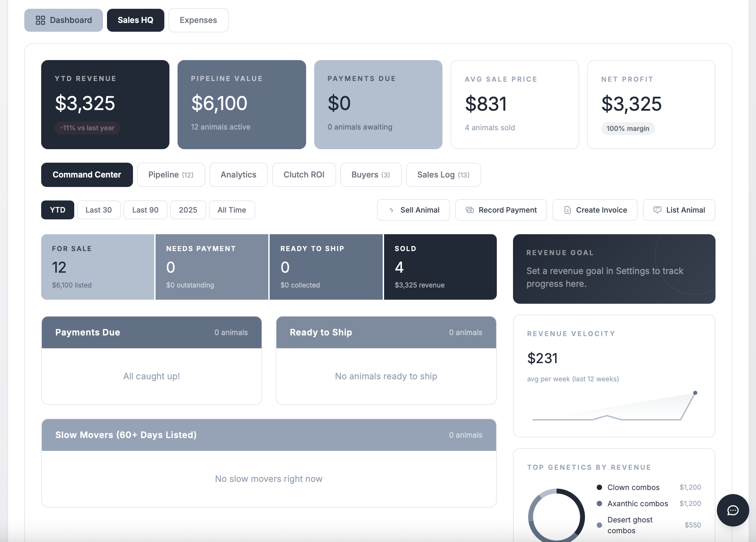Click 'No slow movers right now' text
The height and width of the screenshot is (542, 756).
point(269,479)
